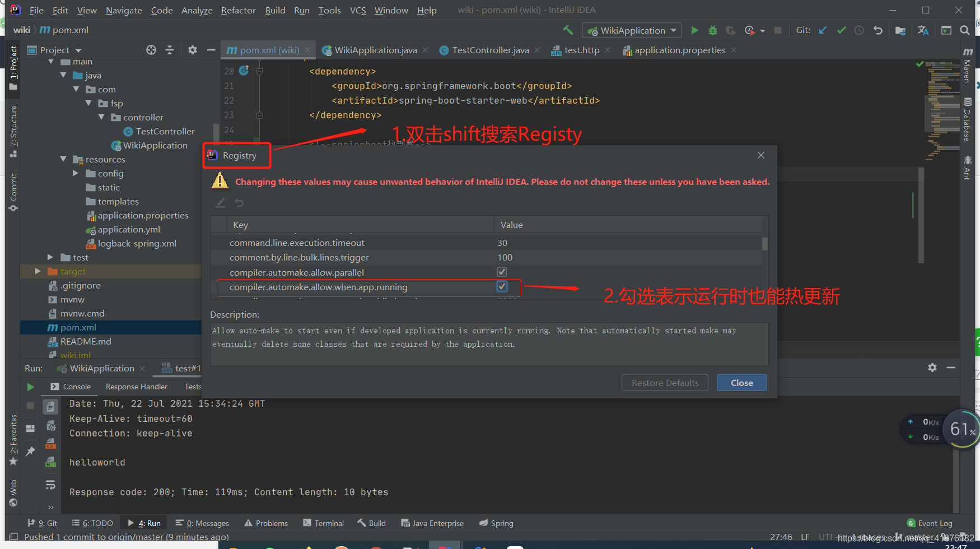Open Project Structure toolbar icon
This screenshot has height=549, width=980.
(900, 30)
